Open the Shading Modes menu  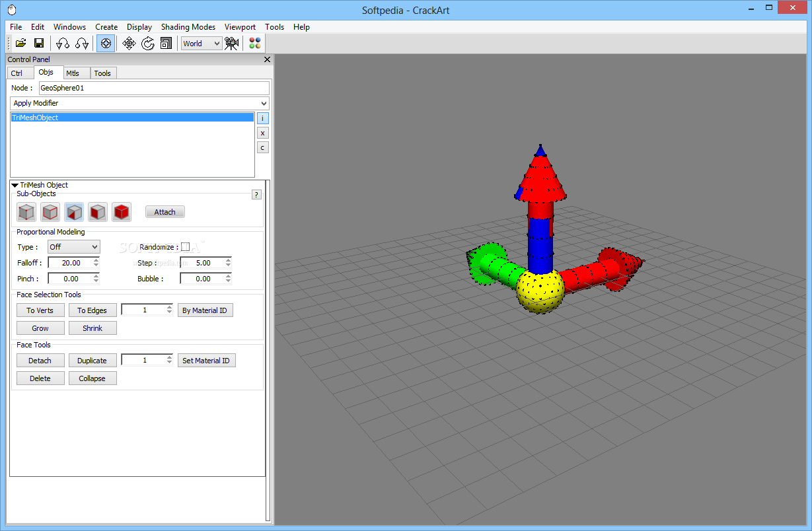point(188,27)
